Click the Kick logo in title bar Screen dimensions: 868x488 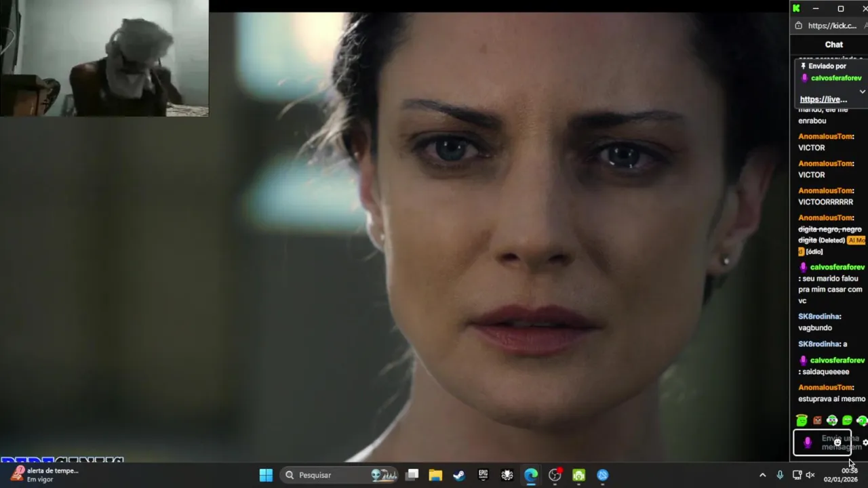click(x=797, y=8)
